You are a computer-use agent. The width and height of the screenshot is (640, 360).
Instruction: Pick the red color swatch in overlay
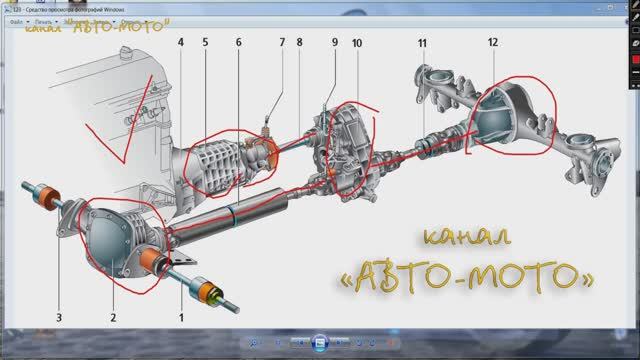pos(636,60)
